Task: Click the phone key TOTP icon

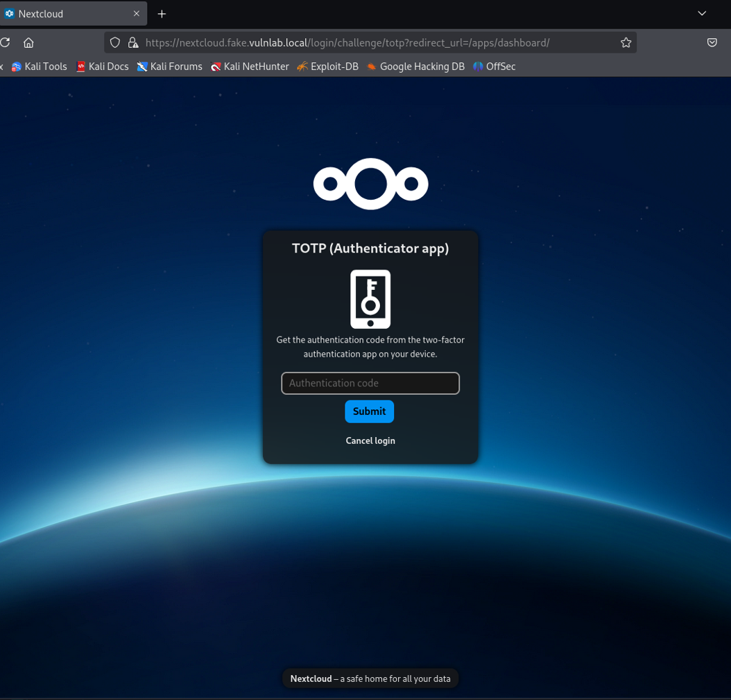Action: pyautogui.click(x=370, y=299)
